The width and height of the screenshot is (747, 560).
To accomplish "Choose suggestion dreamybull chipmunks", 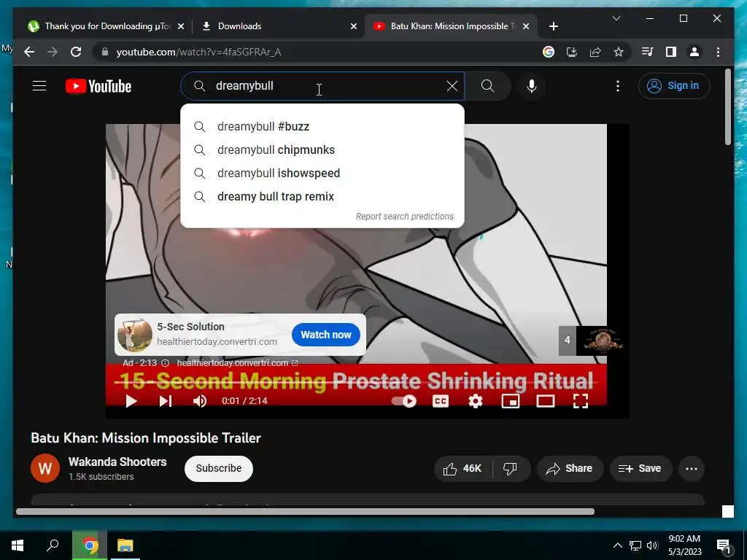I will point(322,150).
